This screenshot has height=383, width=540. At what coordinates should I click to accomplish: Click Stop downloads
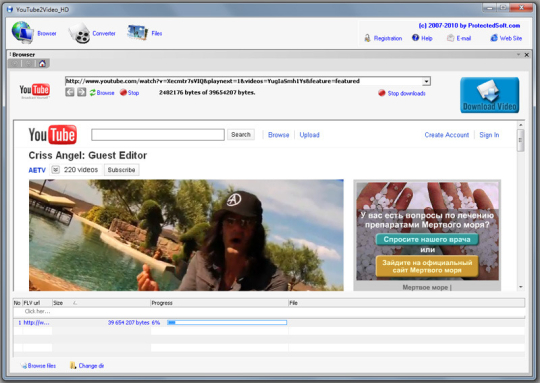402,93
